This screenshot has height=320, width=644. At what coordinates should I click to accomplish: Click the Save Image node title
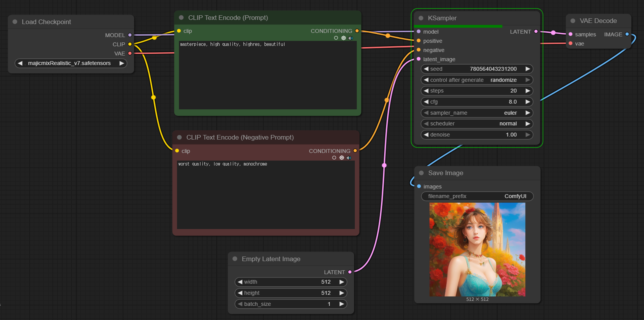[x=445, y=173]
